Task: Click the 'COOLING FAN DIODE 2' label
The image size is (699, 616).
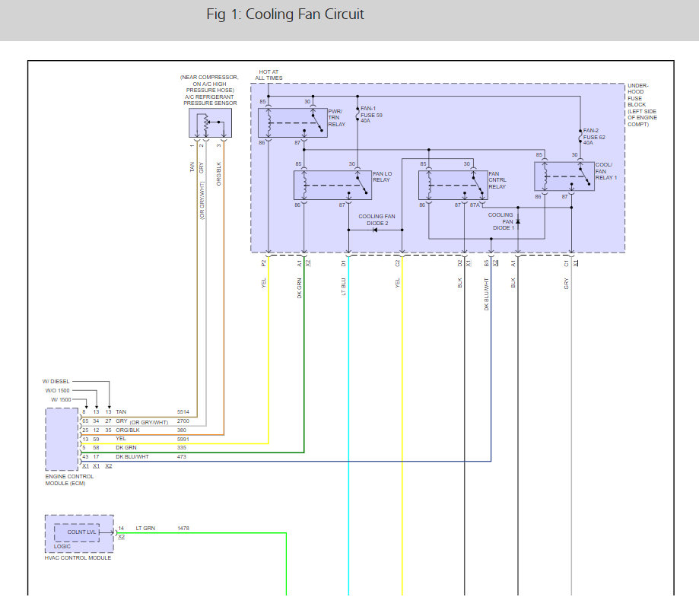Action: (377, 220)
